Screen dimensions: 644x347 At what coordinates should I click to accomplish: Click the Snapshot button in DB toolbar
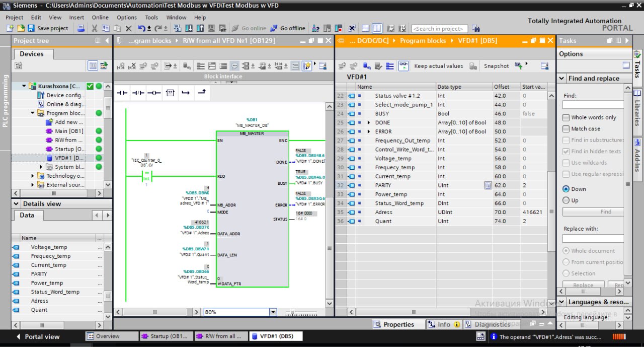[x=496, y=66]
